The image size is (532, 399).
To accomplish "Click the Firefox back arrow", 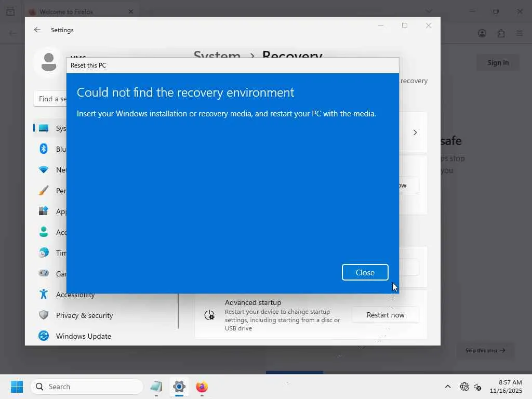I will (12, 33).
